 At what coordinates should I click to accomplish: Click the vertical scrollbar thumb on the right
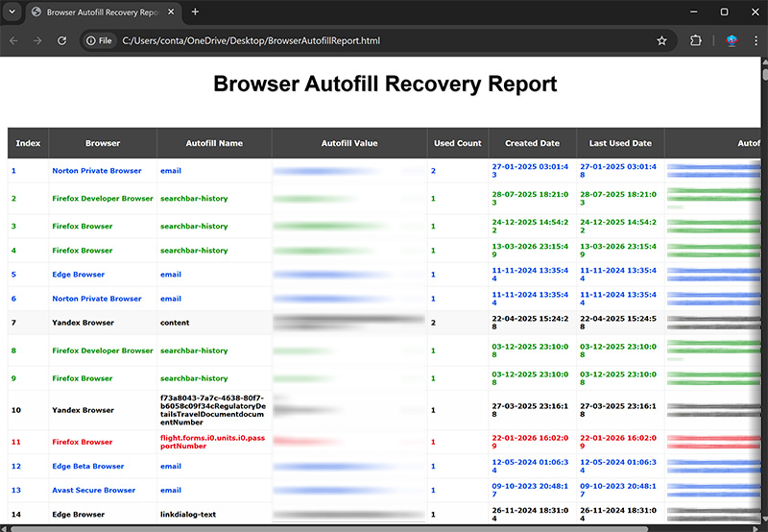[x=764, y=75]
